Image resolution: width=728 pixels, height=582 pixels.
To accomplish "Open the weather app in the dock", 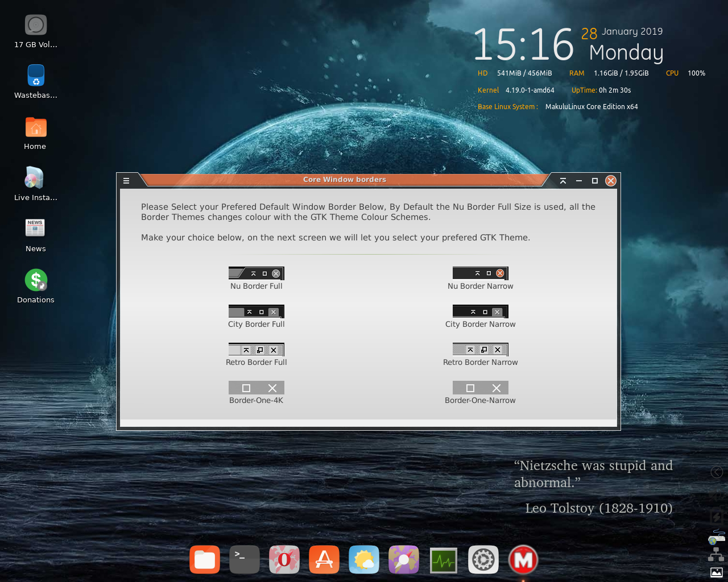I will click(x=364, y=560).
